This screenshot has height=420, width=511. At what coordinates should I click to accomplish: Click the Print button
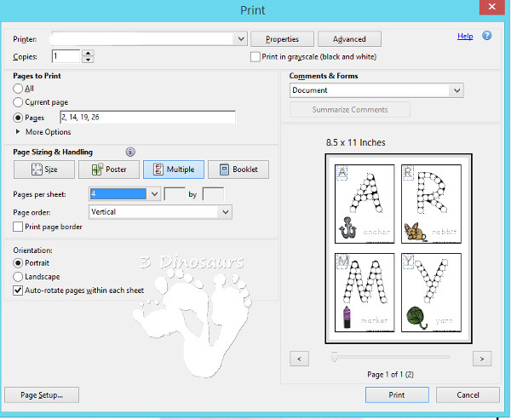(396, 395)
